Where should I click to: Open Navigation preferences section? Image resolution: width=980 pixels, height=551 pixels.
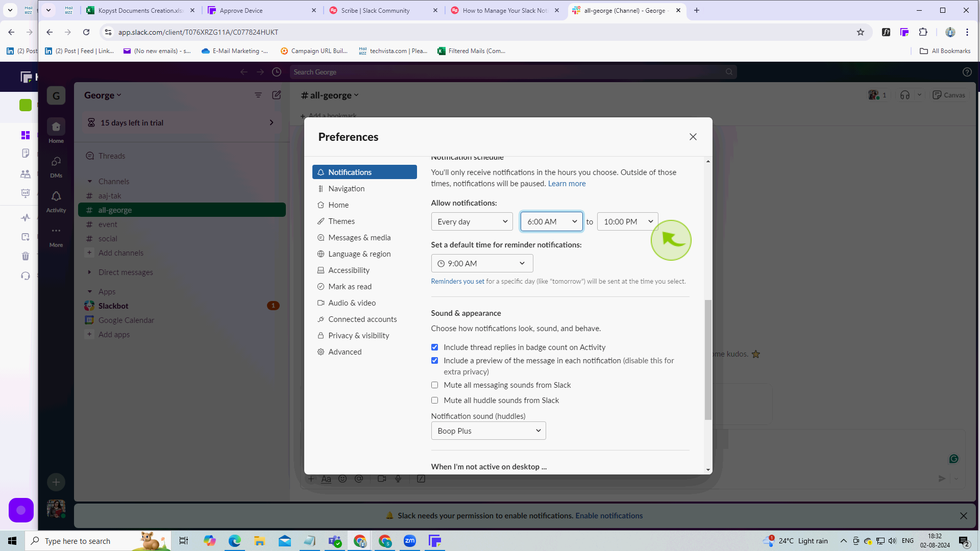(x=347, y=188)
